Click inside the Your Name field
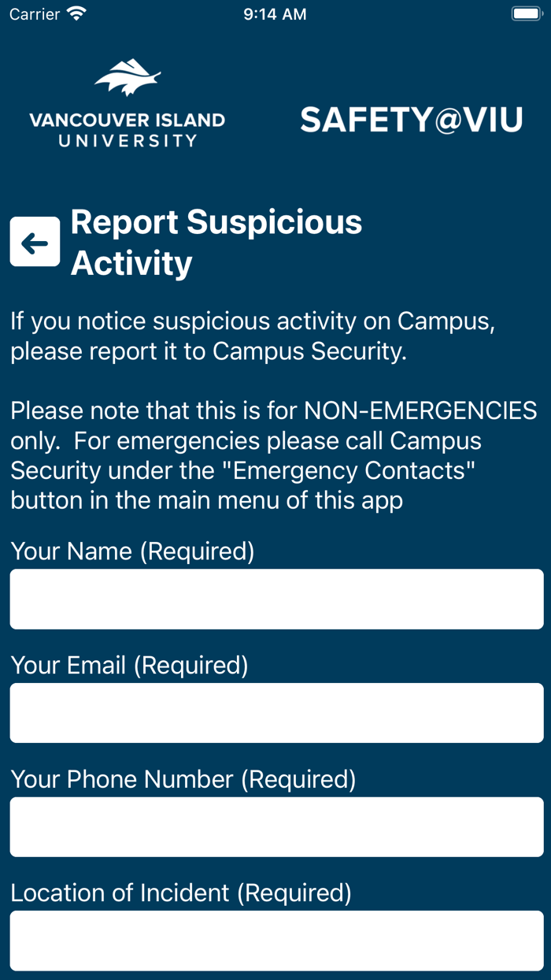This screenshot has width=551, height=980. coord(275,599)
